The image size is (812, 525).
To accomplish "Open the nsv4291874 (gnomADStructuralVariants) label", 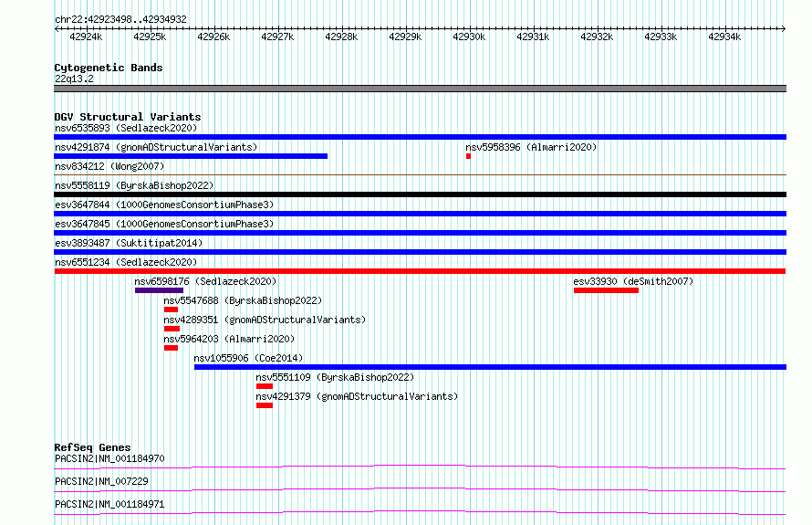I will click(x=156, y=147).
